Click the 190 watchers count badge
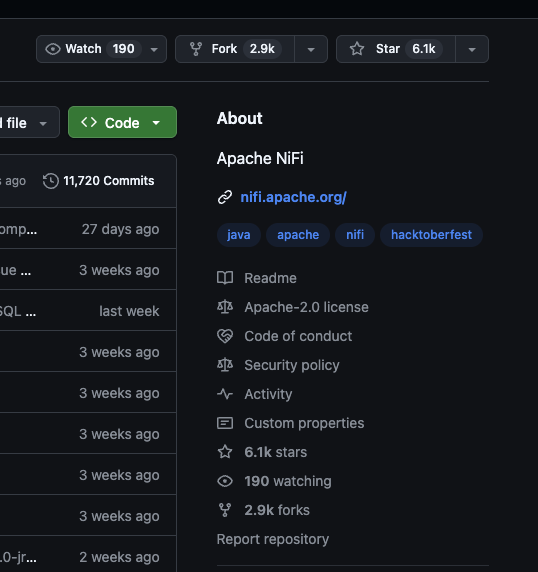The image size is (538, 572). coord(123,49)
